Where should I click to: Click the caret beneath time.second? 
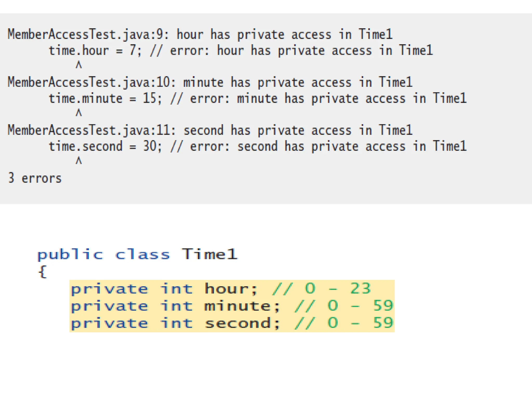coord(79,161)
